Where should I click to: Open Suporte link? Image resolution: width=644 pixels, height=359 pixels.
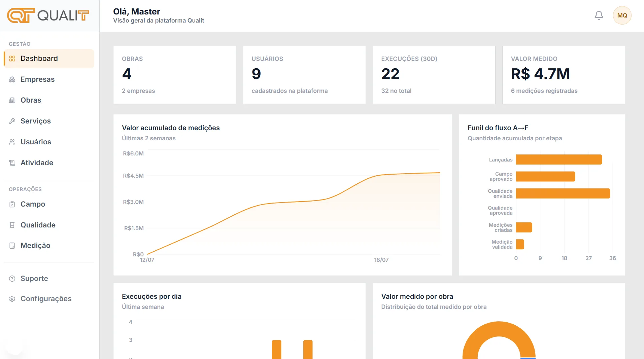49,279
